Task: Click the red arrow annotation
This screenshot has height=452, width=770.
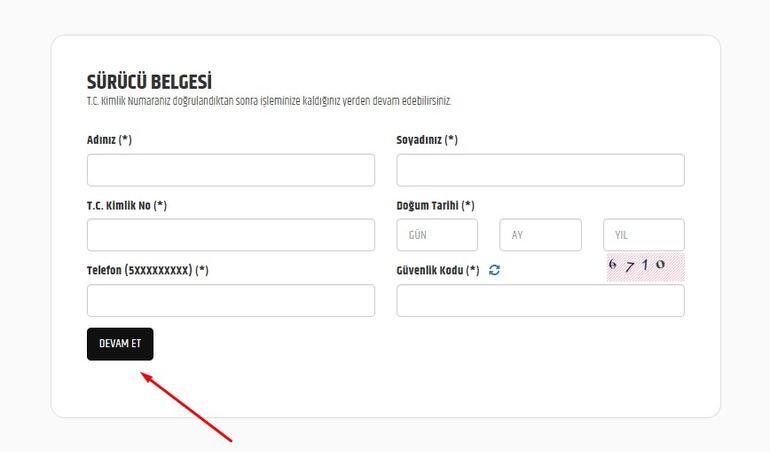Action: coord(186,407)
